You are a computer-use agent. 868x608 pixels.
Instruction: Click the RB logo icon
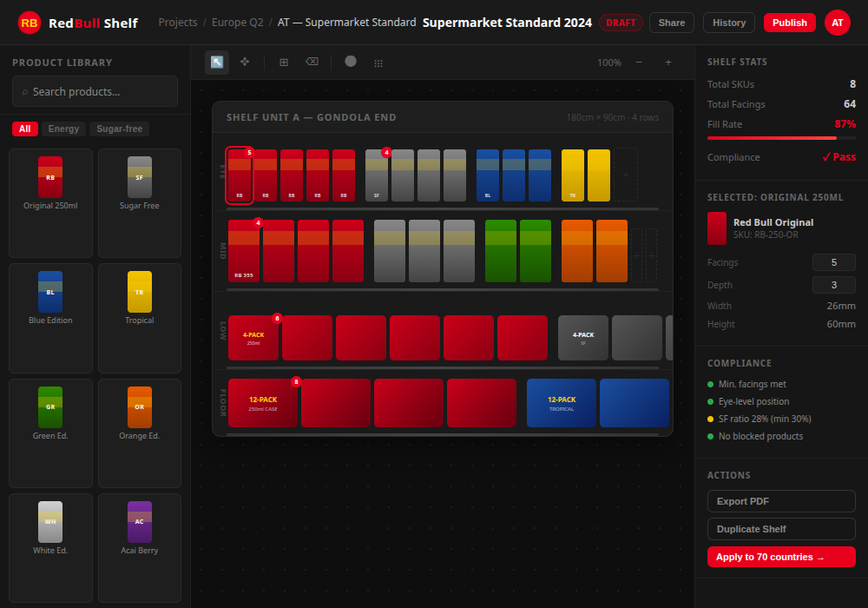(x=30, y=23)
